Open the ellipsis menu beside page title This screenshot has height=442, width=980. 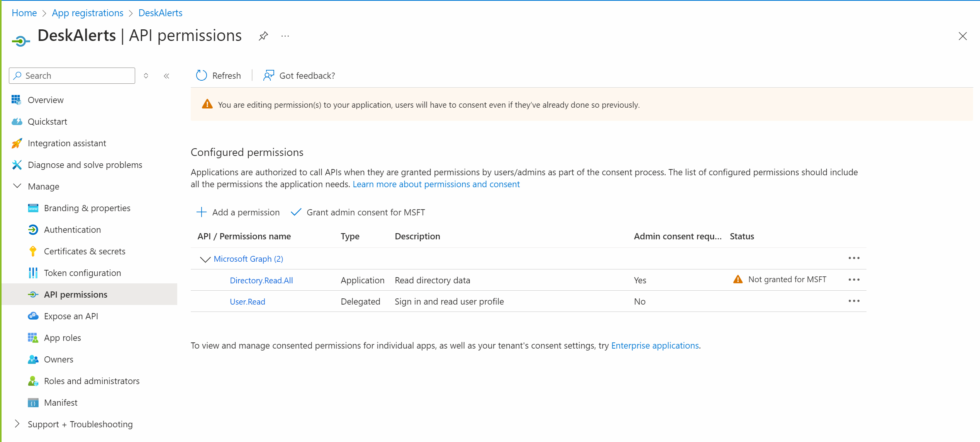pos(285,36)
